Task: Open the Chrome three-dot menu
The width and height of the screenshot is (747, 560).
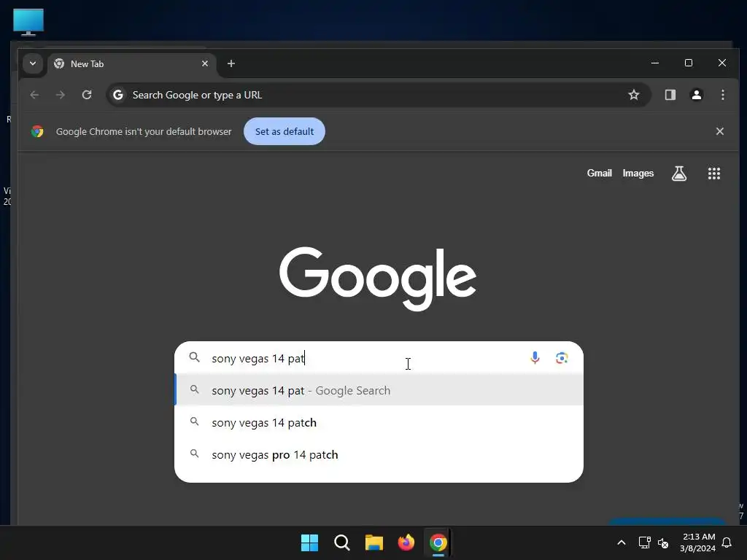Action: tap(723, 95)
